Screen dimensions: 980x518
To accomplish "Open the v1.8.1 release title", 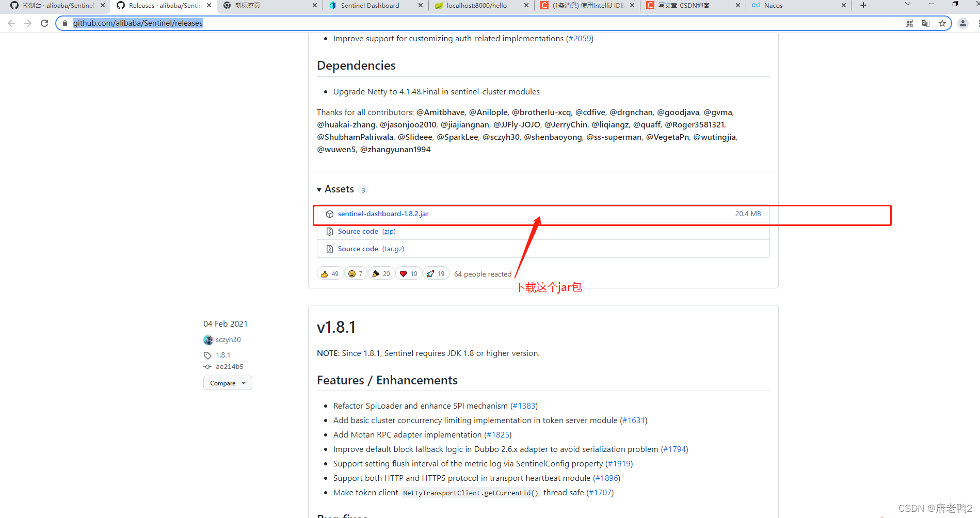I will [x=336, y=327].
